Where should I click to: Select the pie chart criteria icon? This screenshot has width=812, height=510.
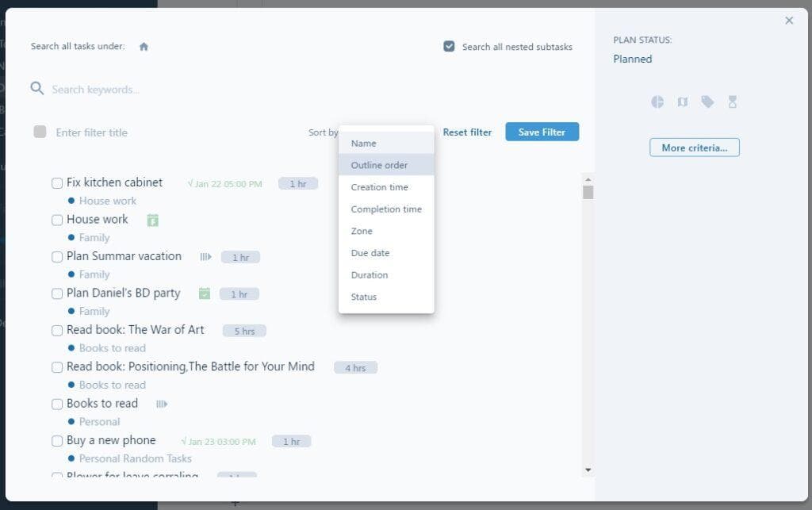657,102
